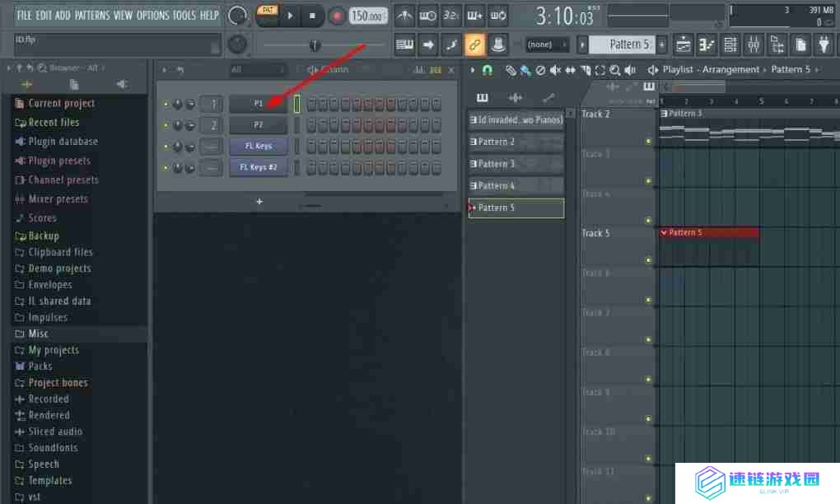Open the PATTERNS menu
840x504 pixels.
click(x=92, y=16)
